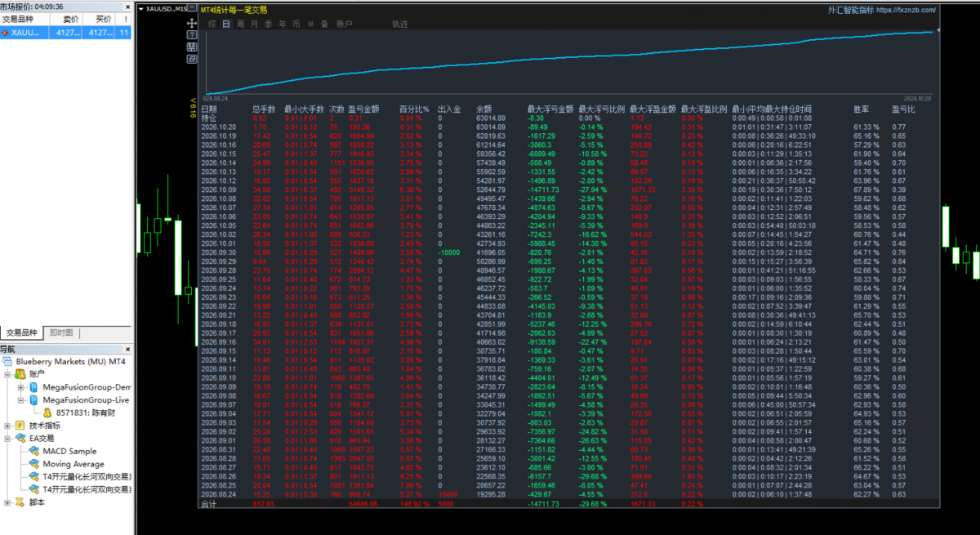
Task: Click the restore-window icon below the help icon
Action: 192,59
